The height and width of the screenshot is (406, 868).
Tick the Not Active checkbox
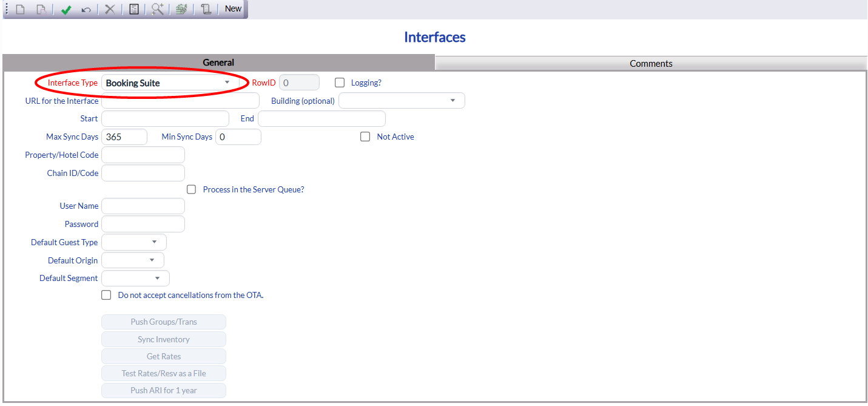tap(365, 137)
